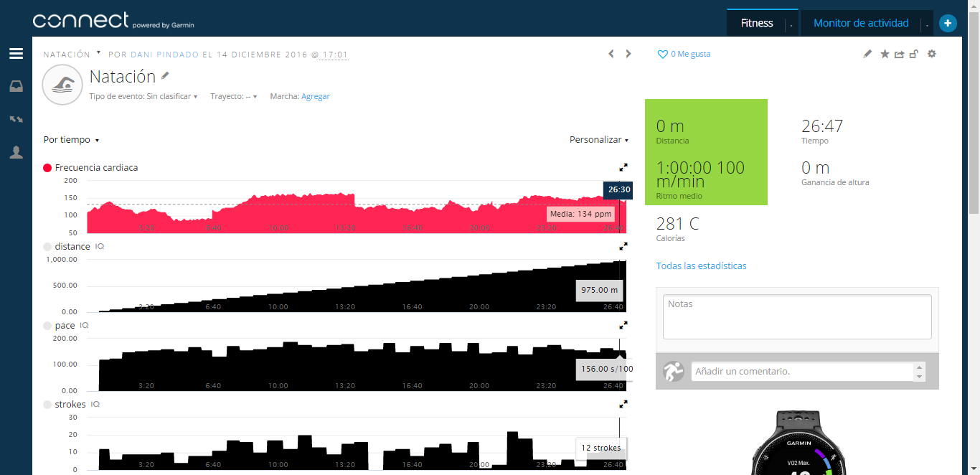This screenshot has width=980, height=475.
Task: Click the share activity icon
Action: (899, 54)
